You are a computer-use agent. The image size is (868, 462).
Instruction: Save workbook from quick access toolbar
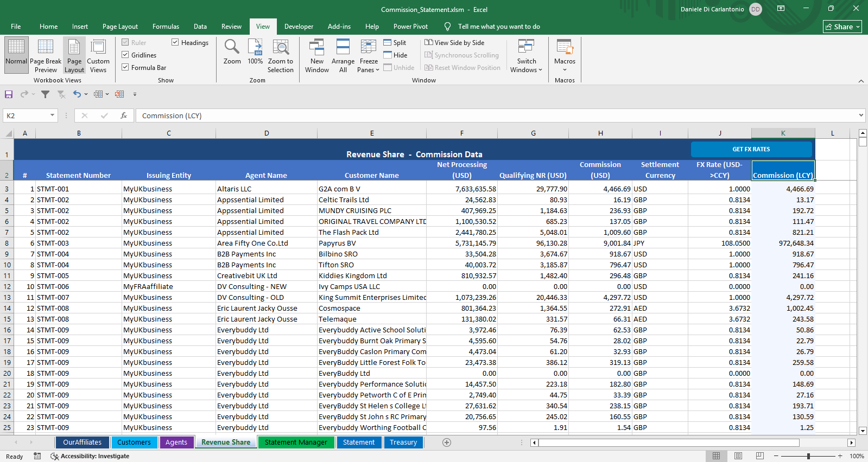pyautogui.click(x=9, y=94)
